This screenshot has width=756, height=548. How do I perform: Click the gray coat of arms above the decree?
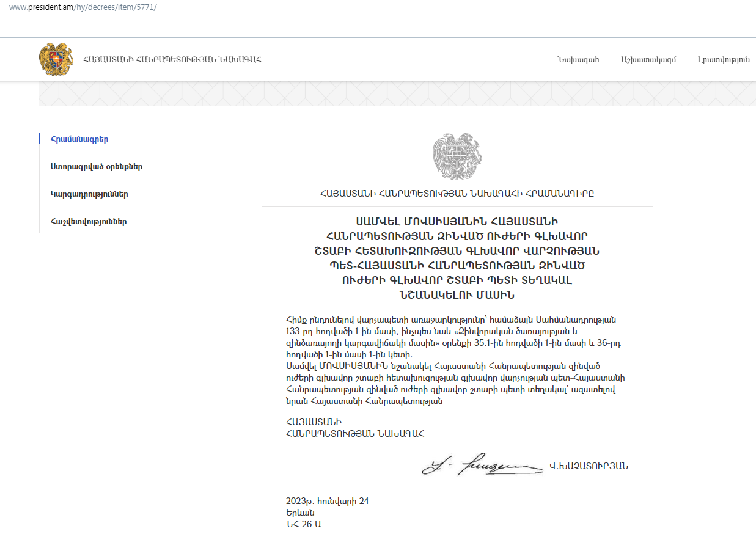tap(457, 157)
